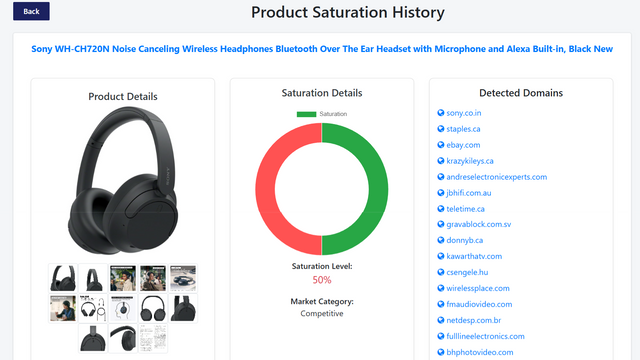The width and height of the screenshot is (640, 360).
Task: Click the red segment of the donut chart
Action: click(265, 189)
